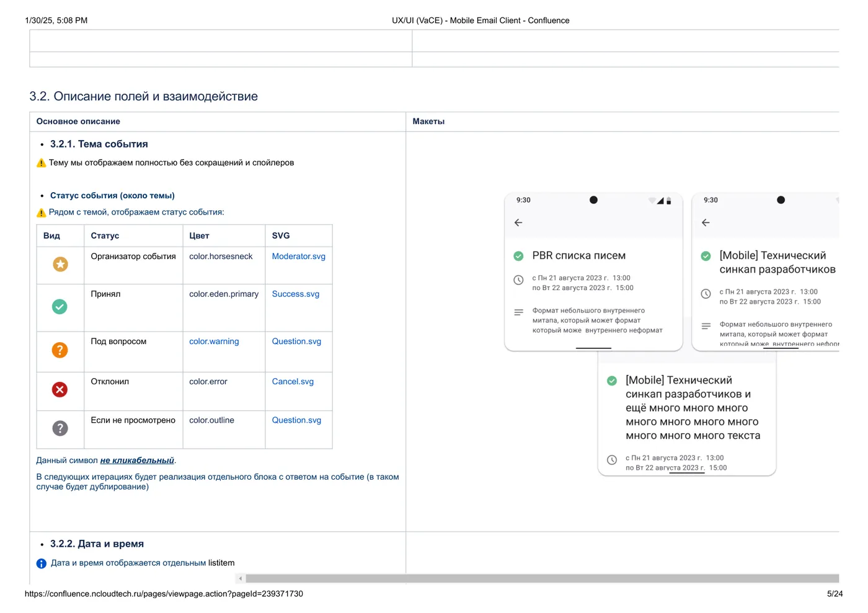Click the 'listitem' word in date note
Screen dimensions: 868x613
221,563
